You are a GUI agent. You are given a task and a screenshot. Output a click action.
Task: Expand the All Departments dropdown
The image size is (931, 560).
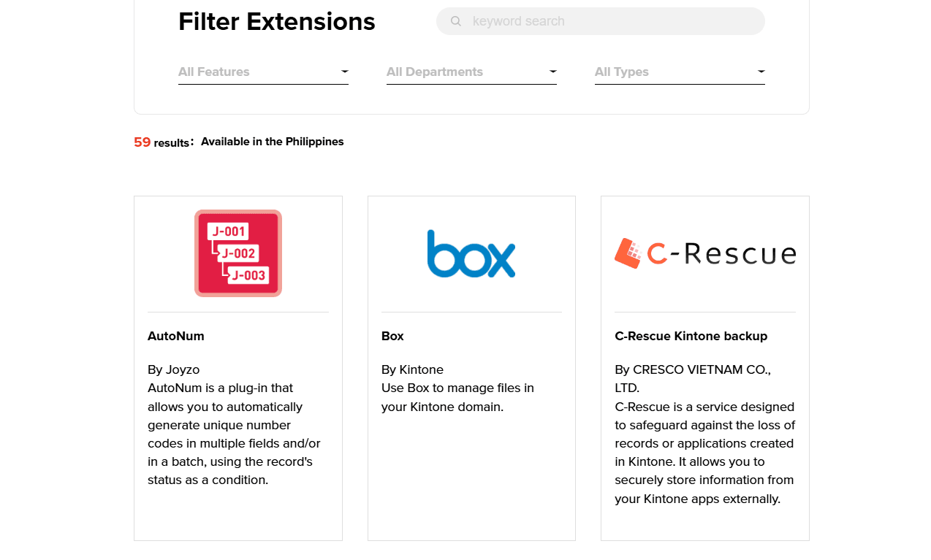[x=471, y=72]
